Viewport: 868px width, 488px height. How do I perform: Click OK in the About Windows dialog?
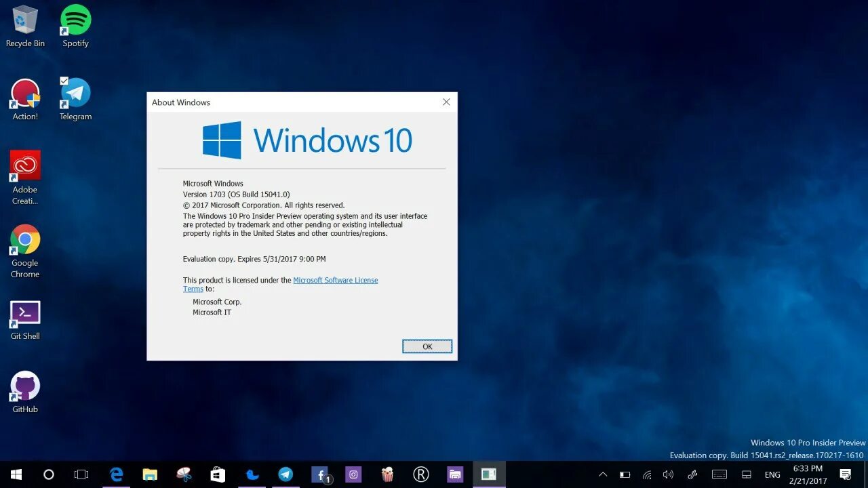[x=427, y=346]
